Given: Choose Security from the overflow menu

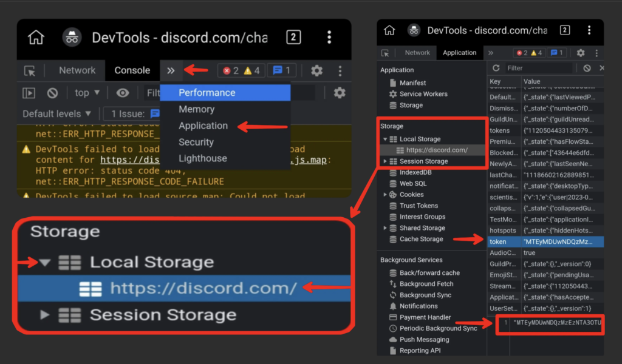Looking at the screenshot, I should (x=225, y=142).
